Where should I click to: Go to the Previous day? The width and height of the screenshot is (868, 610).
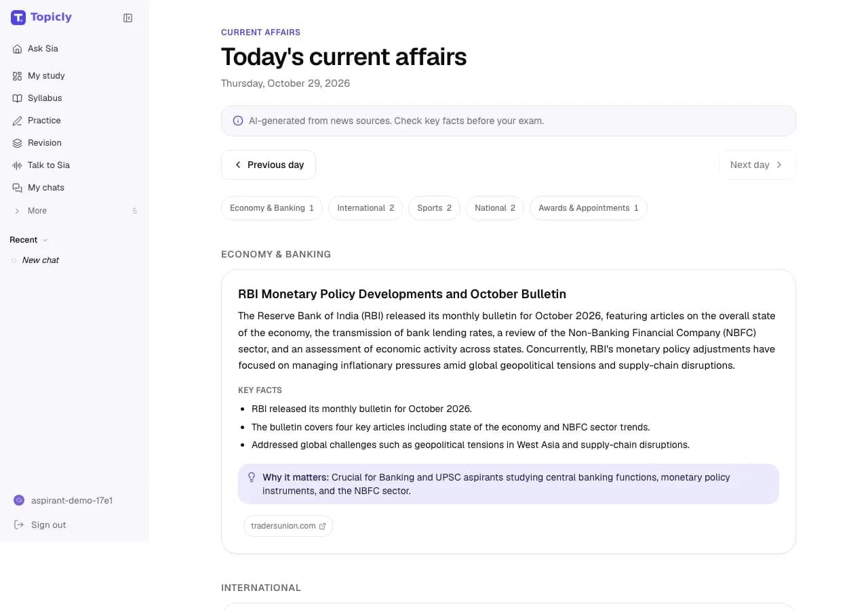[269, 165]
